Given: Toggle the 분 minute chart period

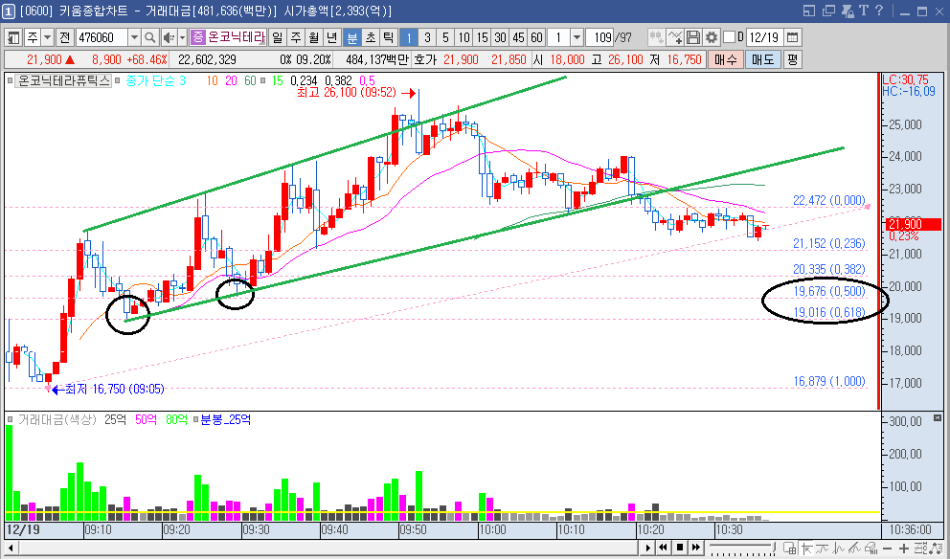Looking at the screenshot, I should pyautogui.click(x=352, y=37).
